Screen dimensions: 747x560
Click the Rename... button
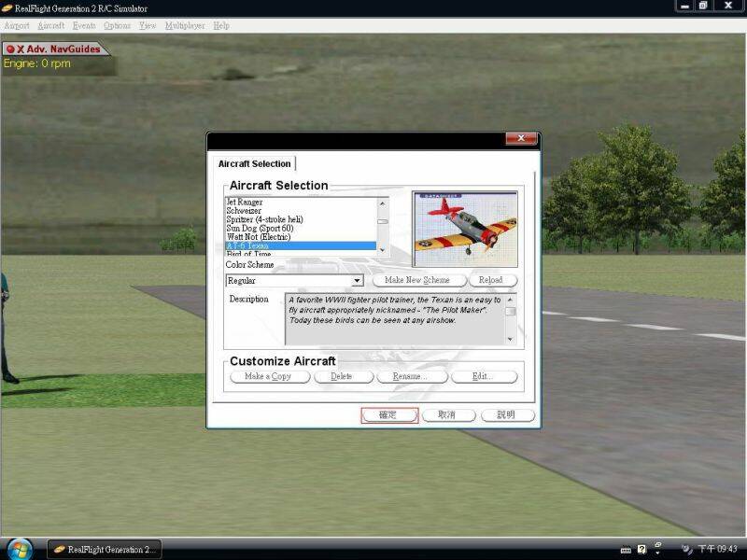[412, 377]
